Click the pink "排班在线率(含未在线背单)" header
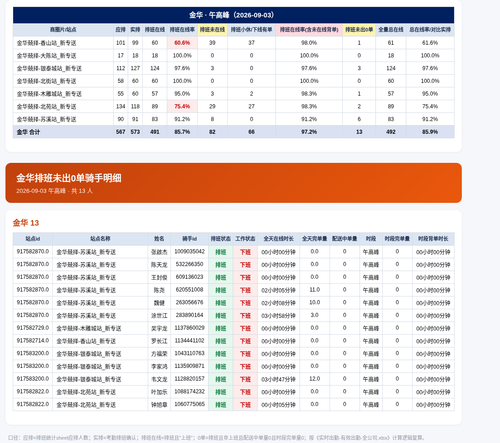 click(309, 30)
